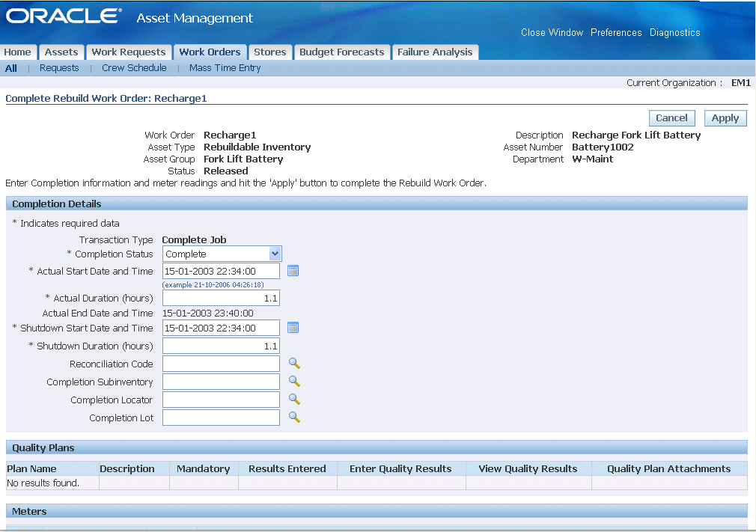The image size is (756, 532).
Task: Open the Crew Schedule subtab
Action: pyautogui.click(x=134, y=68)
